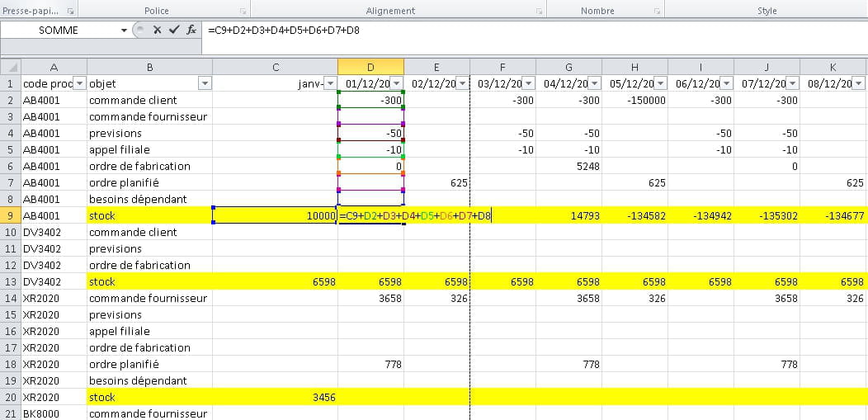Open the filter dropdown for 08/12/20 column
This screenshot has width=868, height=420.
coord(859,83)
